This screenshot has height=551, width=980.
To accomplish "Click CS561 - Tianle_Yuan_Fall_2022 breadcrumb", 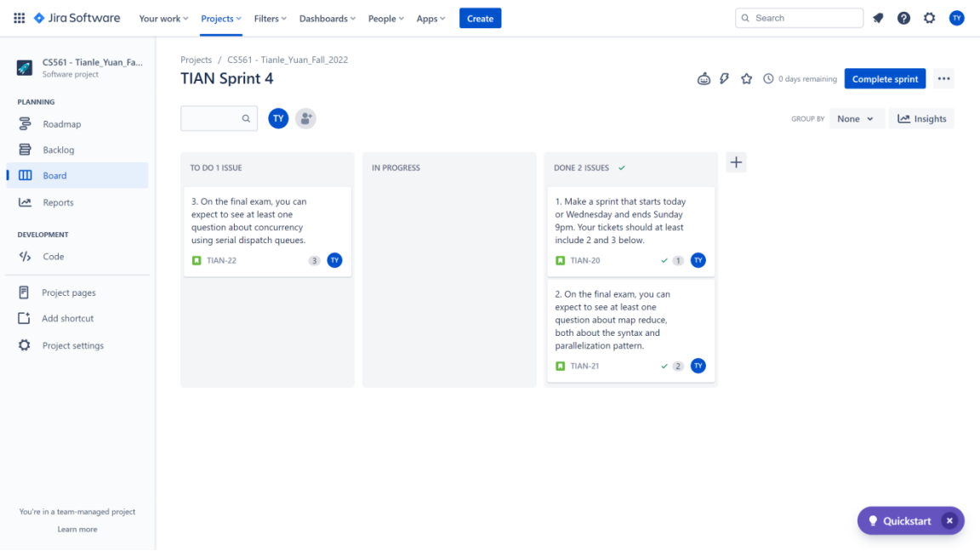I will 288,60.
